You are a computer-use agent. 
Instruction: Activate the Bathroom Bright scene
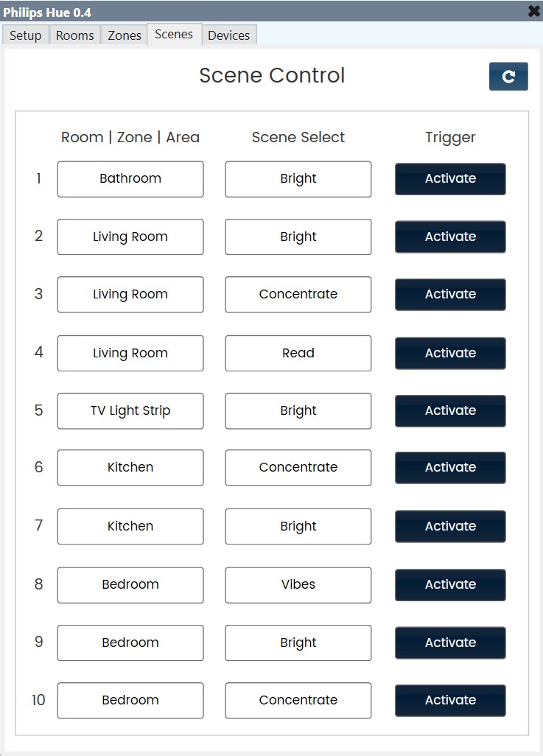449,178
